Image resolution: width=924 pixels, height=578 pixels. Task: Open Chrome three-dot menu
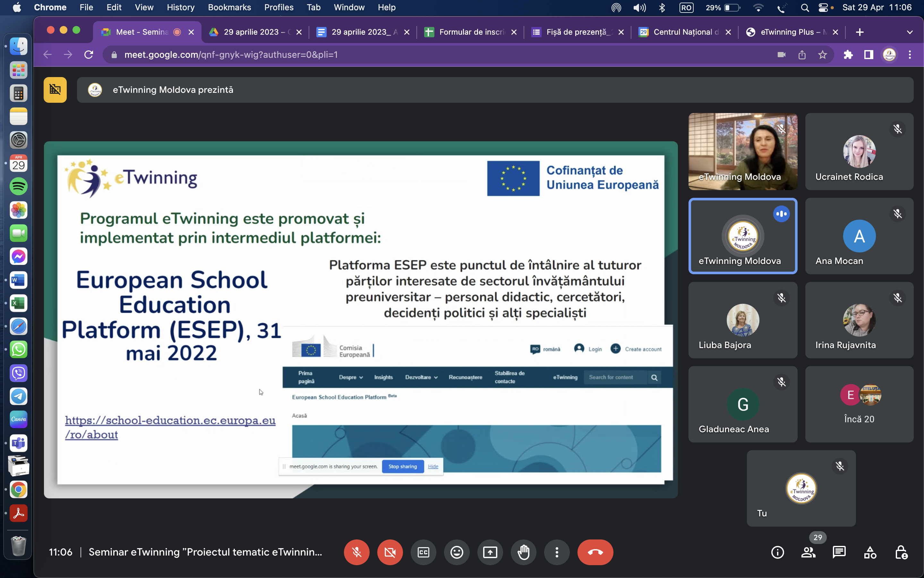click(910, 55)
